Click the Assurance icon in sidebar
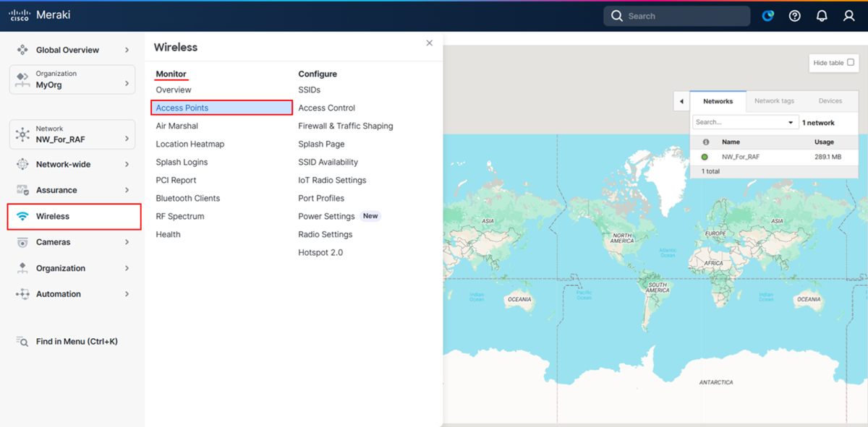Screen dimensions: 868x427 22,190
